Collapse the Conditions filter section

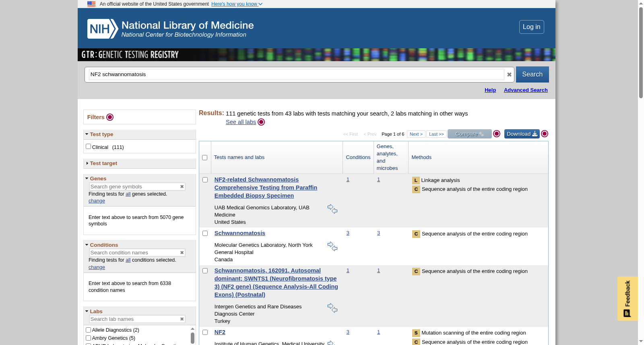(x=101, y=245)
